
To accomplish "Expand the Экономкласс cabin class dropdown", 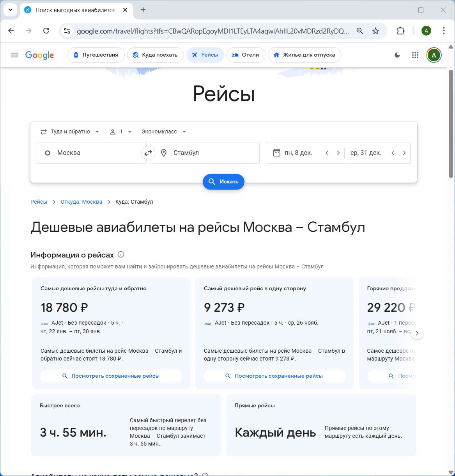I will point(163,131).
